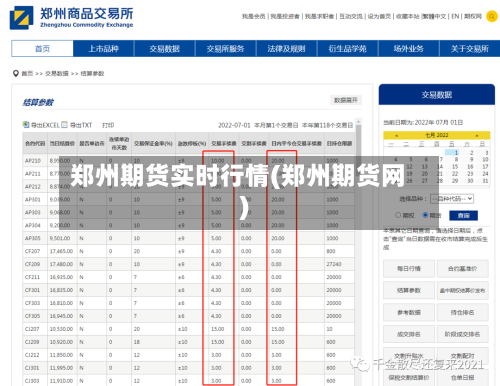Viewport: 500px width, 386px height.
Task: Click the scrollbar up arrow of table
Action: (358, 121)
